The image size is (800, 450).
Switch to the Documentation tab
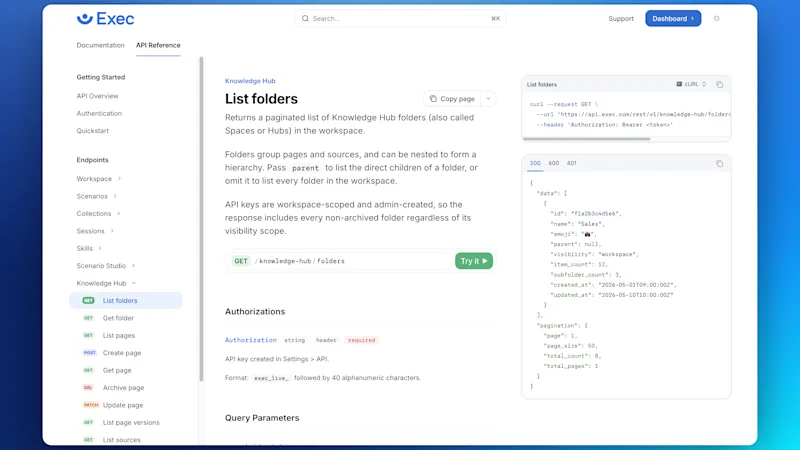tap(101, 45)
